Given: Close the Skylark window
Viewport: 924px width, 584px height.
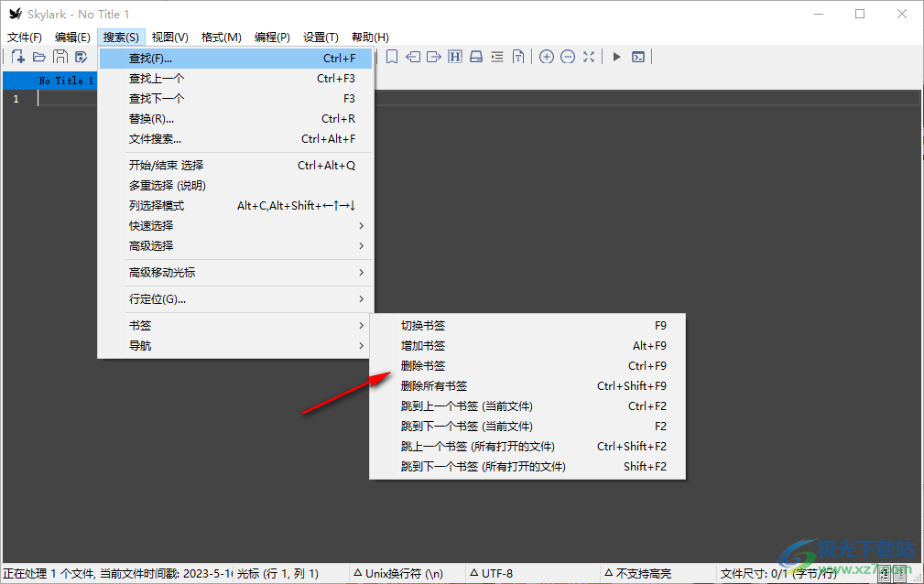Looking at the screenshot, I should 902,14.
